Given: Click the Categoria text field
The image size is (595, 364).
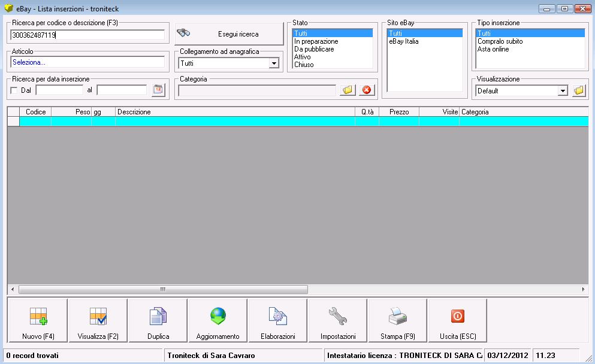Looking at the screenshot, I should click(257, 90).
